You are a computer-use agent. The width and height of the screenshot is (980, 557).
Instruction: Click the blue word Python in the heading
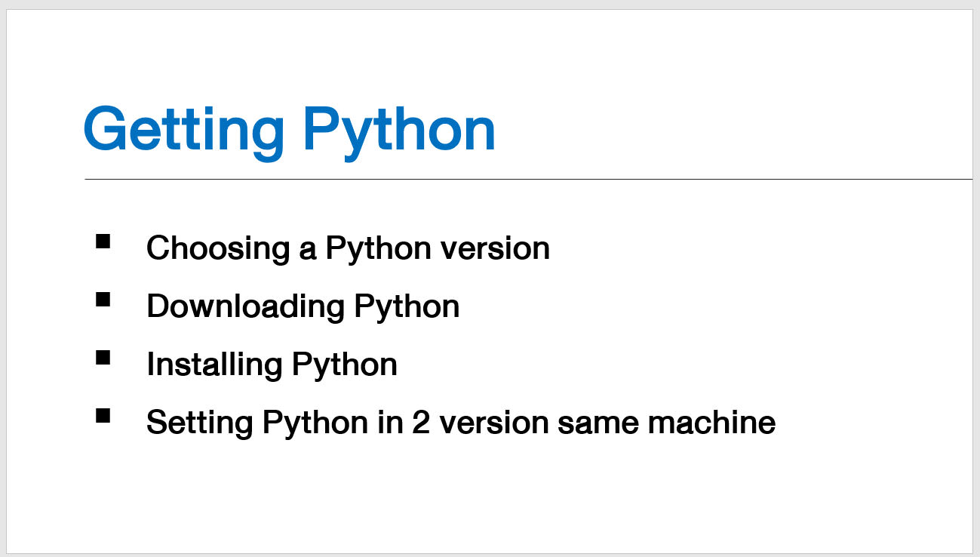pyautogui.click(x=399, y=131)
